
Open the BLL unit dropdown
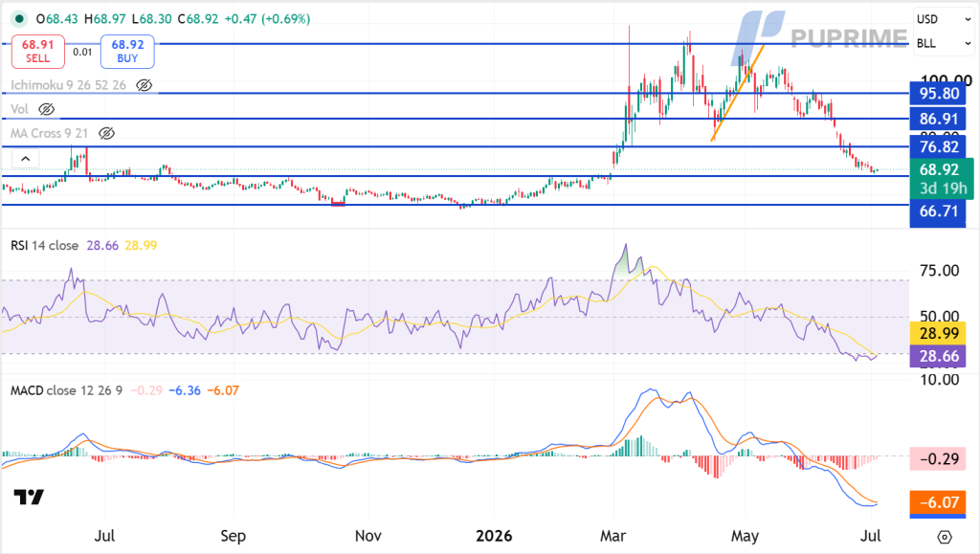(944, 44)
